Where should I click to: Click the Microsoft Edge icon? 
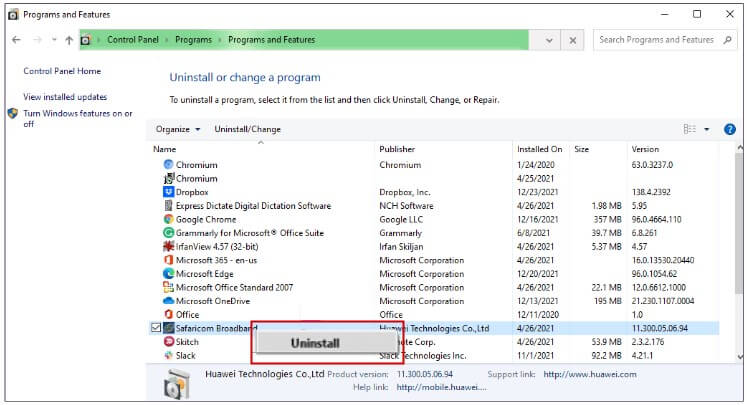click(x=168, y=273)
